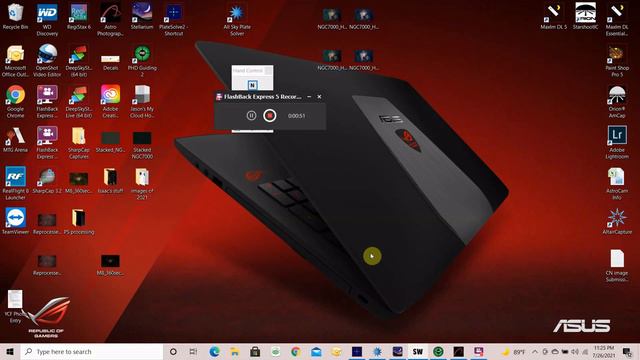Viewport: 640px width, 360px height.
Task: Select RealFlight 8 Launcher desktop icon
Action: click(15, 183)
